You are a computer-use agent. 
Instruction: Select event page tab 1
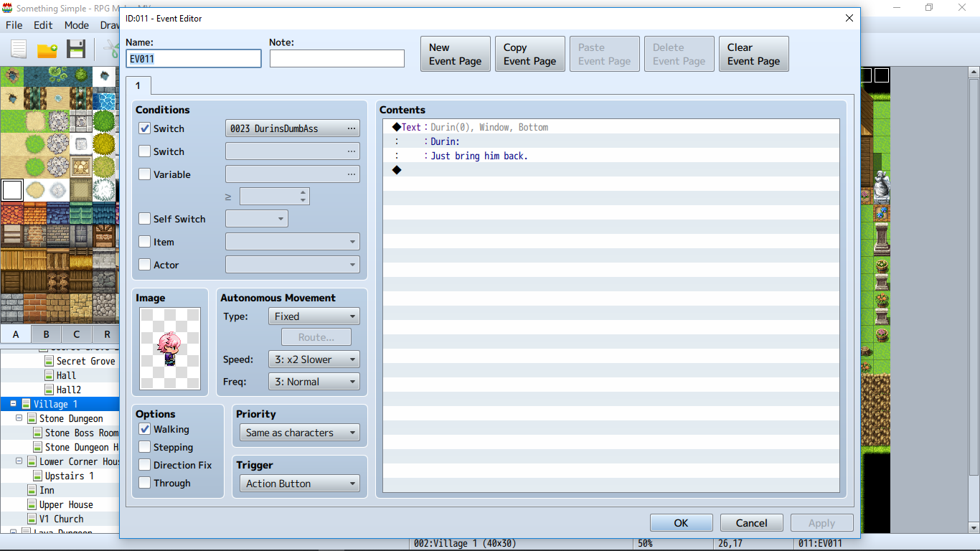pos(138,86)
